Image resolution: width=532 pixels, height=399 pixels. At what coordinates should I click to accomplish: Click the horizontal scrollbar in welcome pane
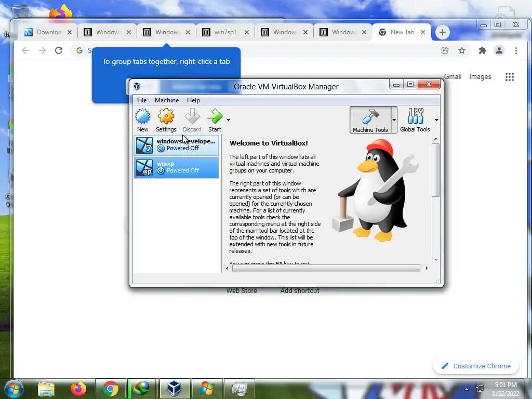(326, 269)
